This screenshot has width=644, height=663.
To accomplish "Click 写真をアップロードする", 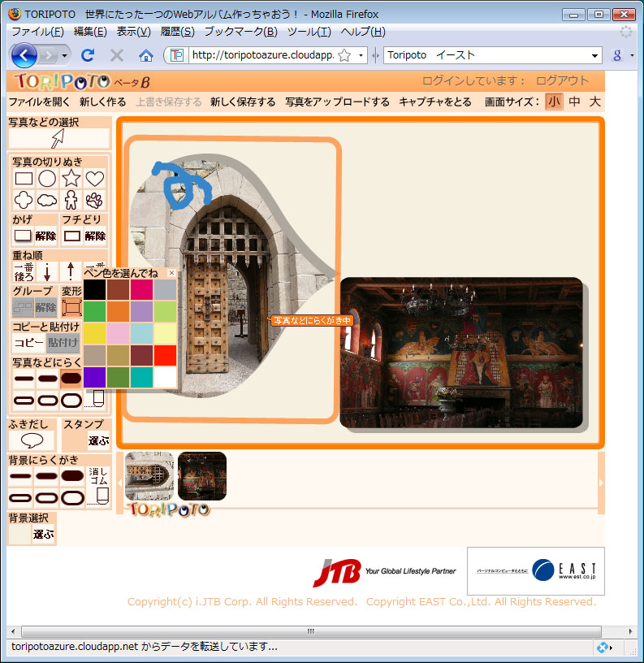I will (337, 102).
